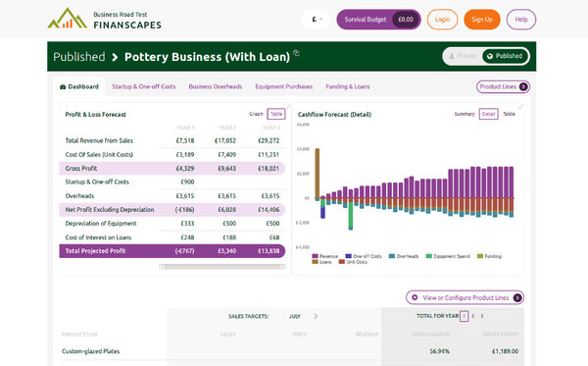Viewport: 588px width, 366px height.
Task: Select the Dashboard tab
Action: 79,86
